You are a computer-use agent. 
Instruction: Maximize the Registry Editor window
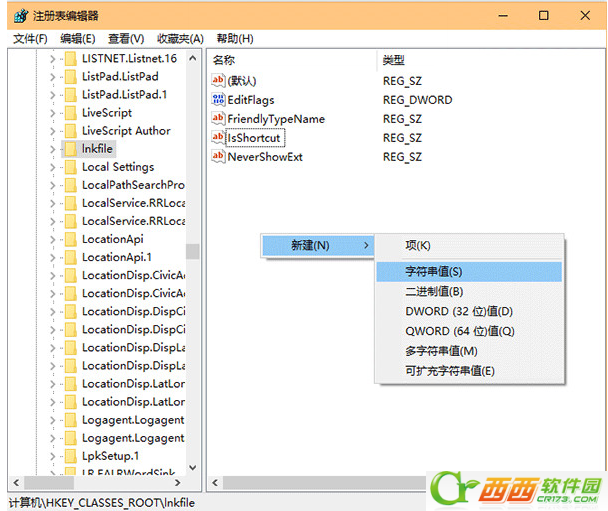[x=544, y=16]
